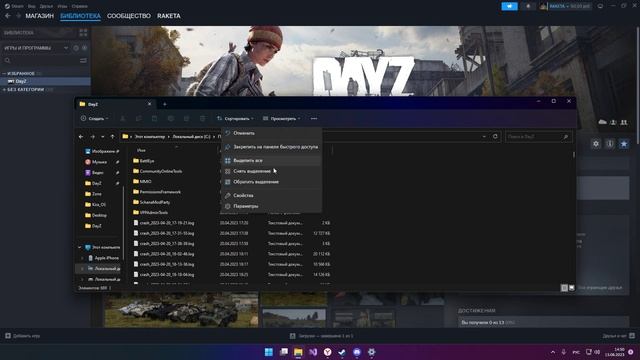Refresh the Explorer folder view
Screen dimensions: 640x360
click(495, 136)
